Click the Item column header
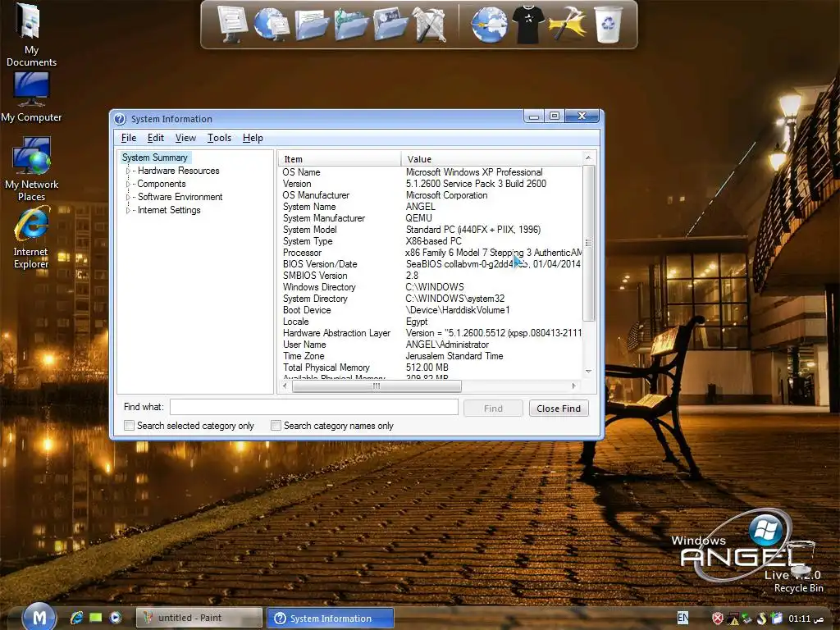The width and height of the screenshot is (840, 630). [340, 159]
